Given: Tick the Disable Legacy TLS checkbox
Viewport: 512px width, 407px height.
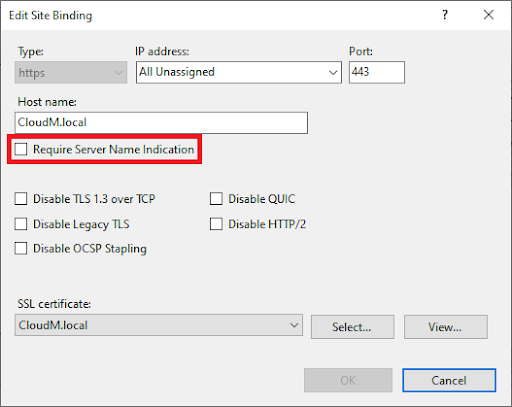Looking at the screenshot, I should point(21,224).
